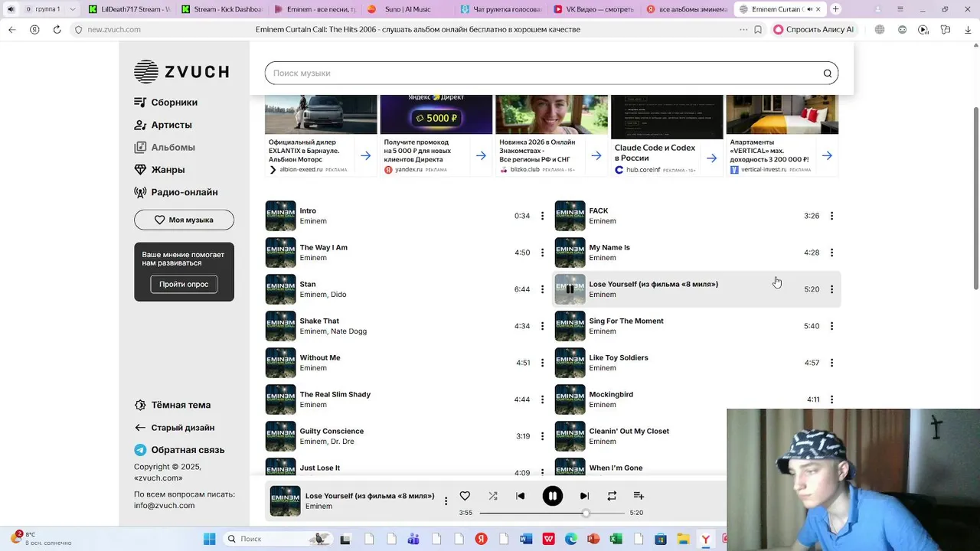Open the Windows Start menu

point(209,539)
